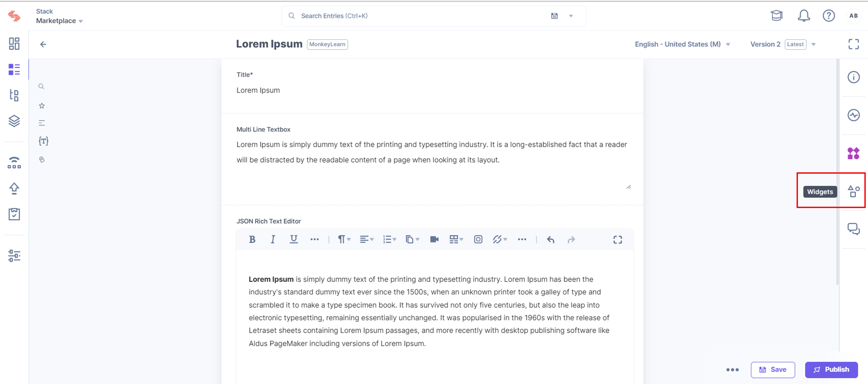Open the Assets layers icon

click(x=14, y=121)
